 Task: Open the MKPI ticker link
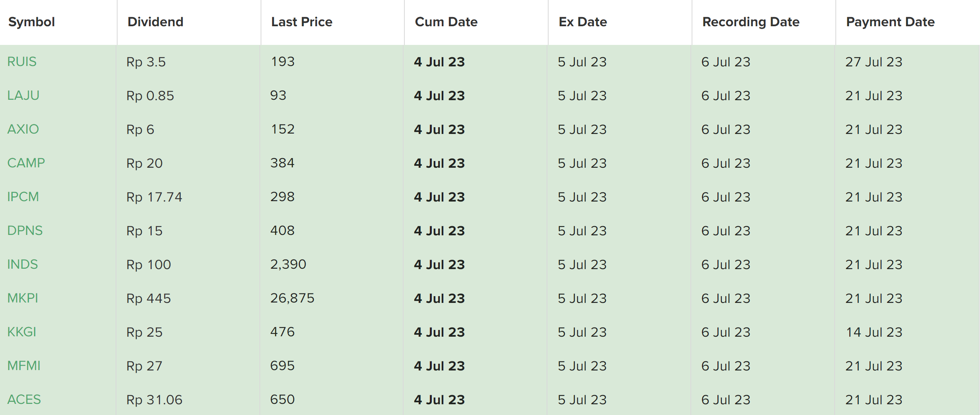(23, 298)
